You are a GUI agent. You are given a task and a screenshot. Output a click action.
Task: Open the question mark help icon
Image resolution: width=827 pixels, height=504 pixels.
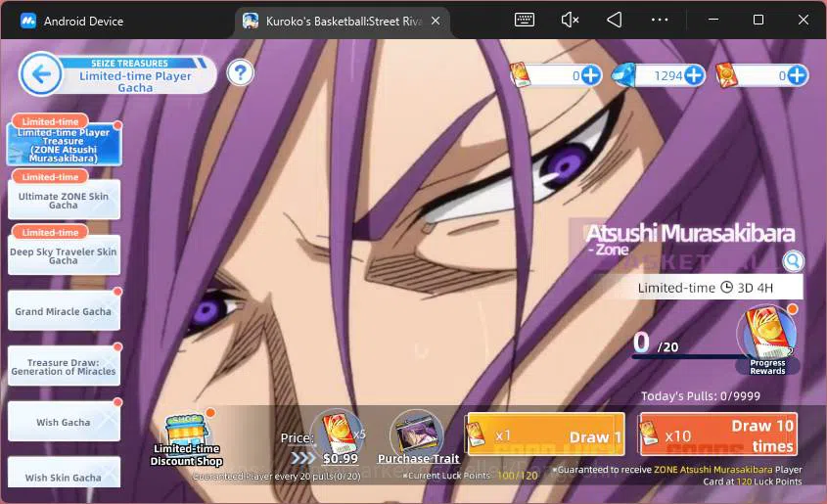[x=240, y=72]
